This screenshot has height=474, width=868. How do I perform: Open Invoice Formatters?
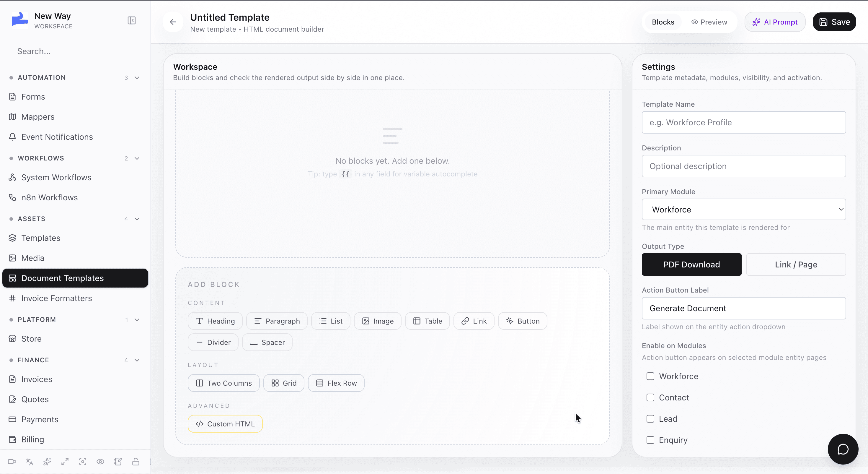[75, 298]
